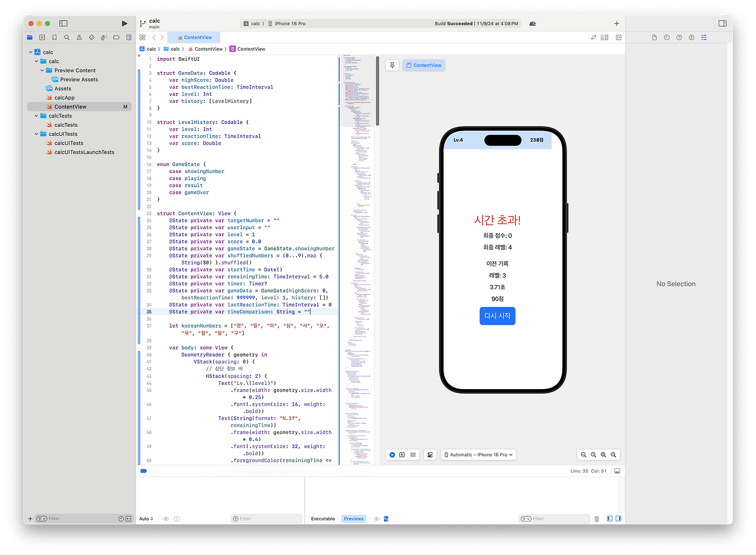Toggle the console eye visibility icon
Viewport: 756px width, 555px height.
(376, 519)
